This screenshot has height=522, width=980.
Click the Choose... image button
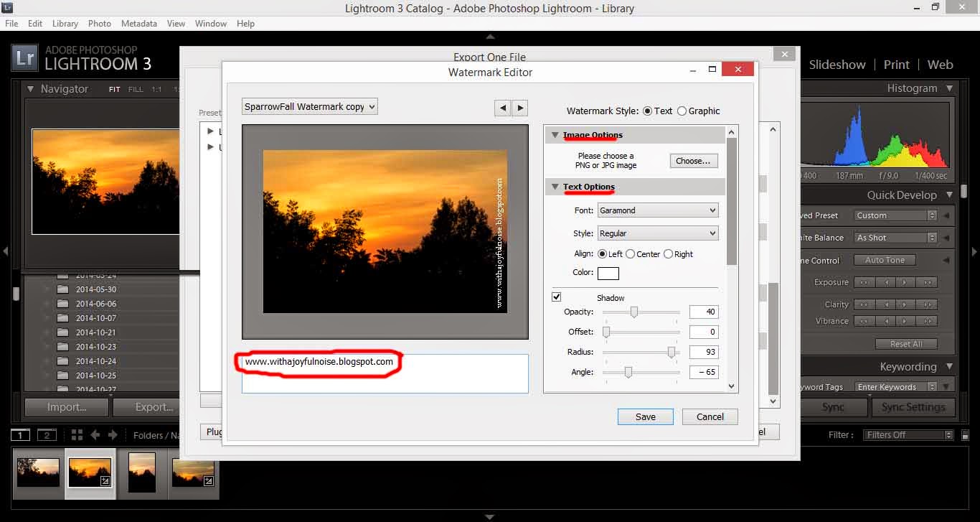click(x=693, y=161)
